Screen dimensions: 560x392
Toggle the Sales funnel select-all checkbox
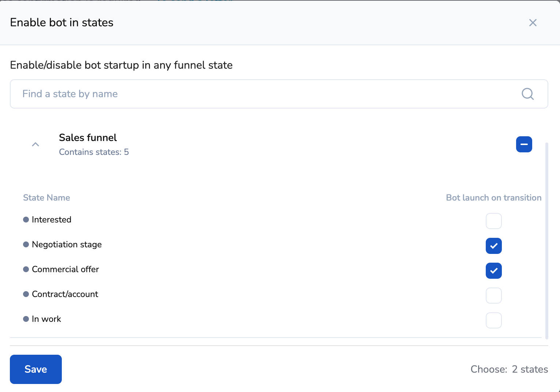524,144
